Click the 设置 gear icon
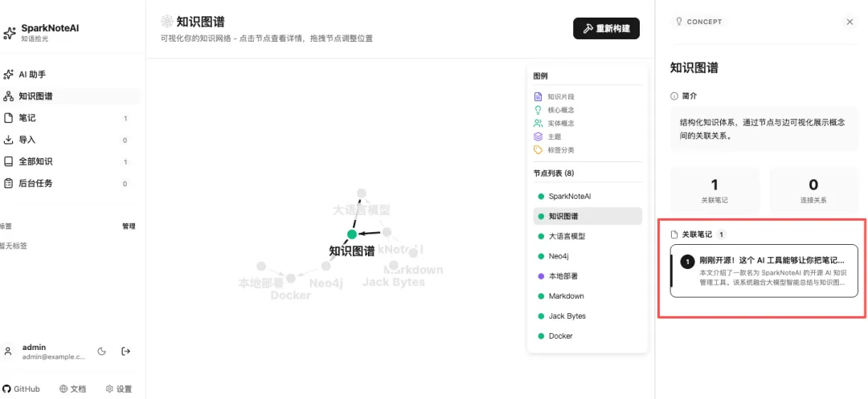Screen dimensions: 868x399 [109, 389]
